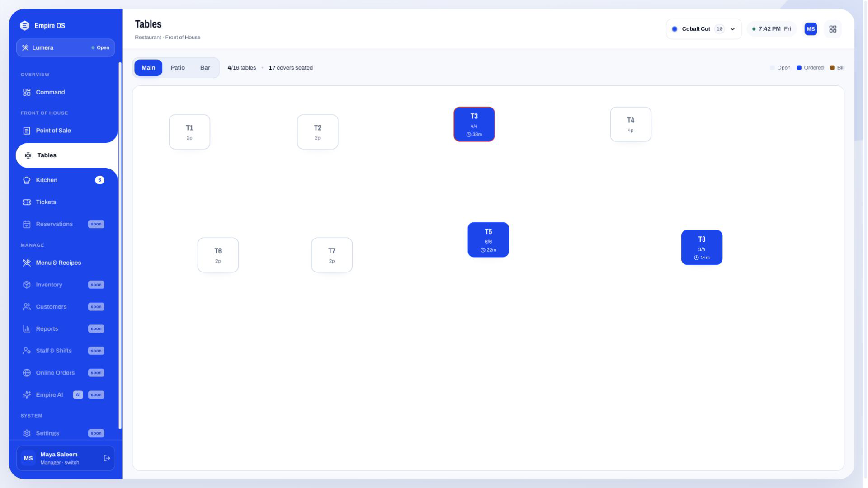The height and width of the screenshot is (488, 868).
Task: Click the logout icon beside Maya Saleem
Action: click(x=107, y=458)
